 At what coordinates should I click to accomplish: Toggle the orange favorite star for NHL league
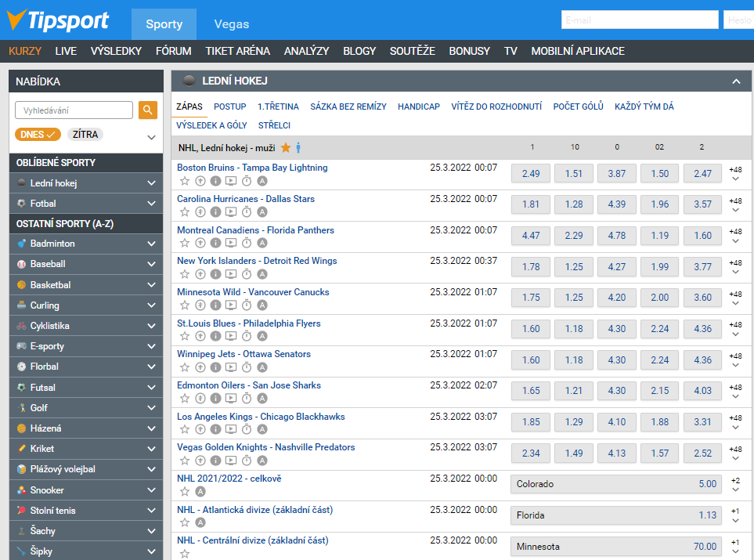[x=286, y=148]
